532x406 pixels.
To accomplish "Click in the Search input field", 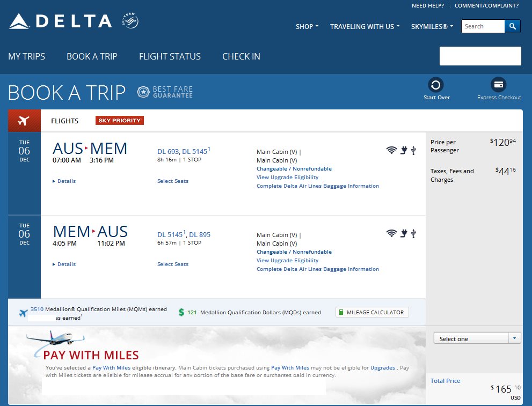I will [x=483, y=26].
